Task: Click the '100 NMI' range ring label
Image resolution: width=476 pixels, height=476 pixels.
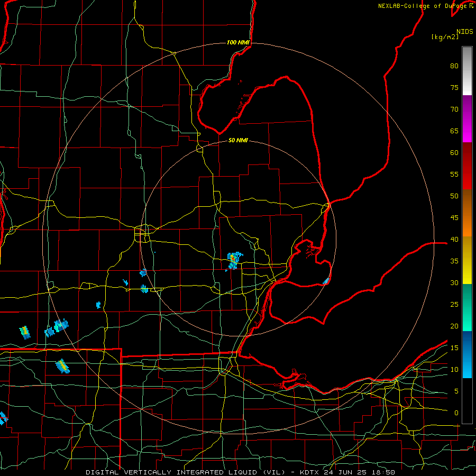Action: point(238,42)
